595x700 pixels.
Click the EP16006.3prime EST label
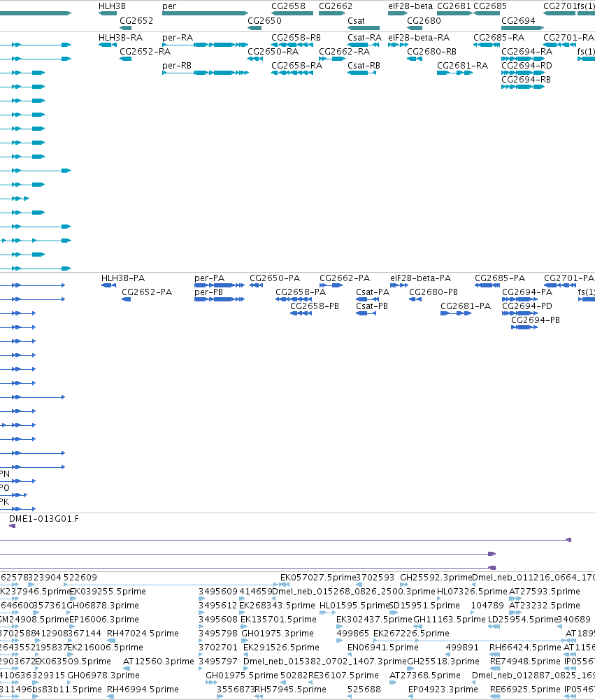click(x=104, y=619)
